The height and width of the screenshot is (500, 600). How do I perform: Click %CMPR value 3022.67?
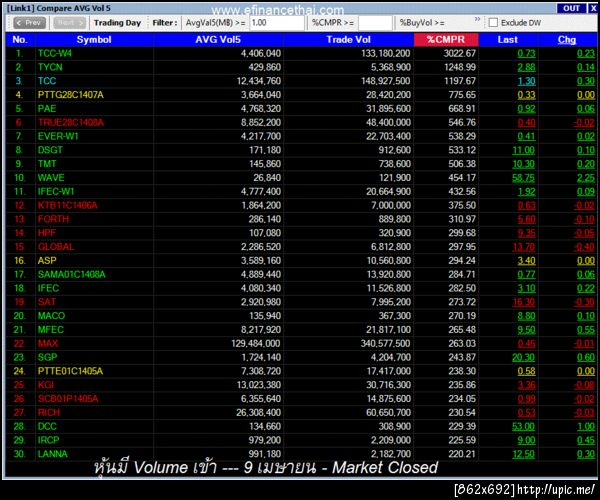[460, 54]
